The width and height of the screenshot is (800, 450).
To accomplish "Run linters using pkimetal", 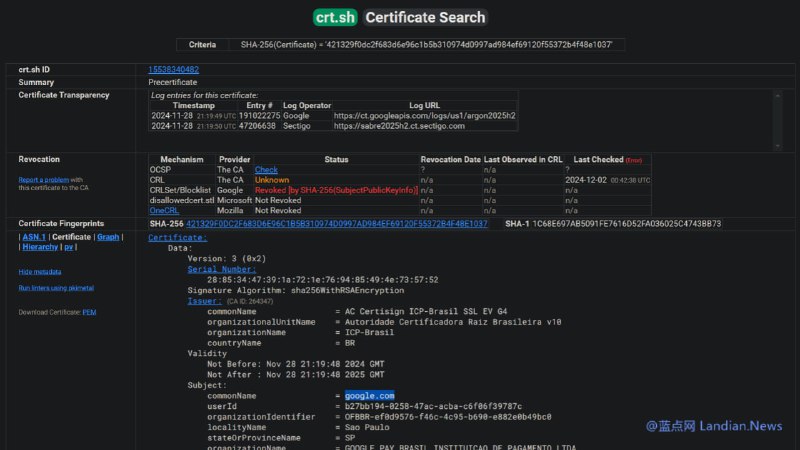I will pyautogui.click(x=57, y=288).
